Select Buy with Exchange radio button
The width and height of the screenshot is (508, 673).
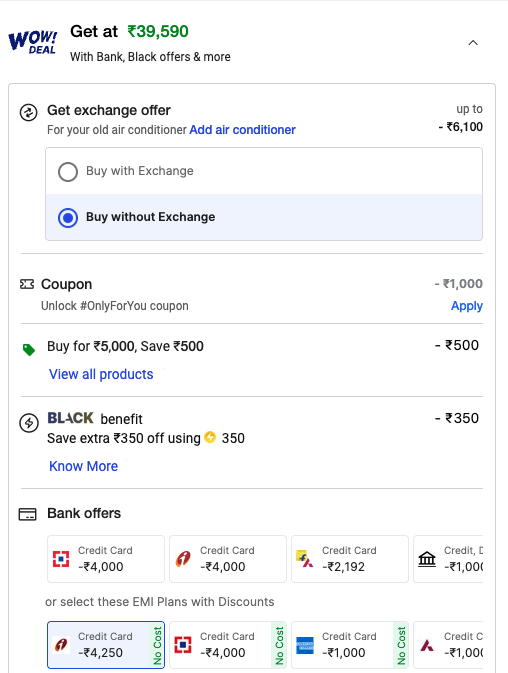click(x=68, y=172)
